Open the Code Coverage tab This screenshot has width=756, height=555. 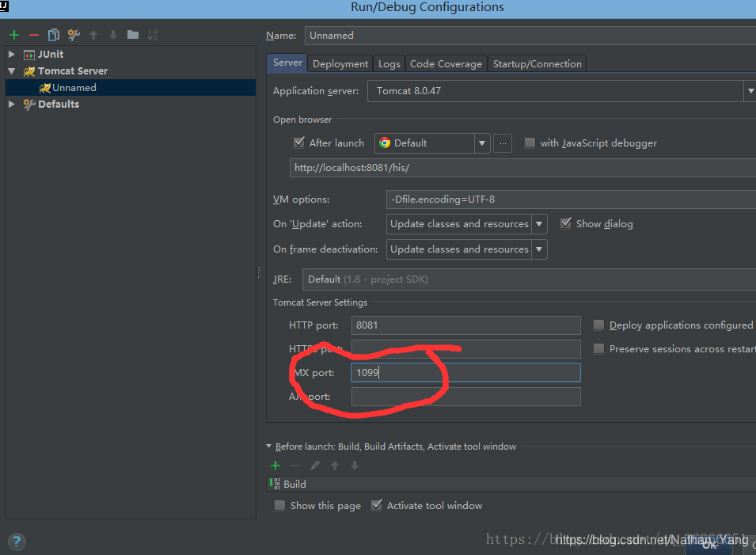446,64
